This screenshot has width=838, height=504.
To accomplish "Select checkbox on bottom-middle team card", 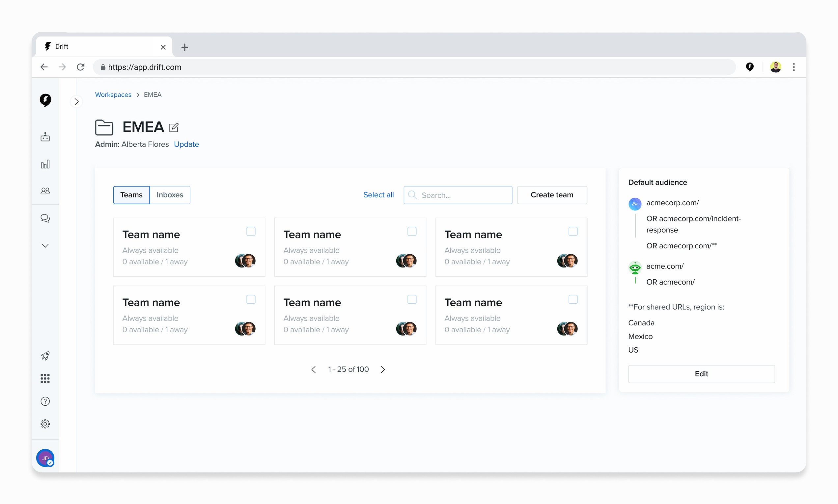I will click(412, 299).
